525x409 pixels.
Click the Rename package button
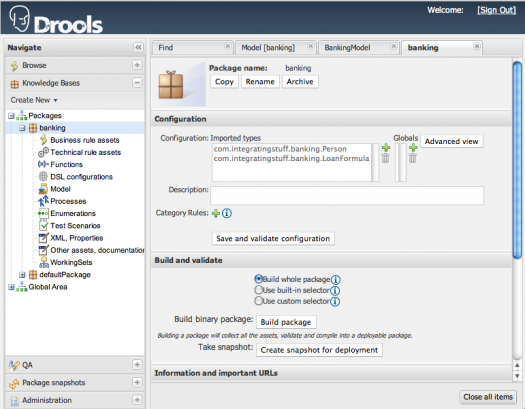260,82
